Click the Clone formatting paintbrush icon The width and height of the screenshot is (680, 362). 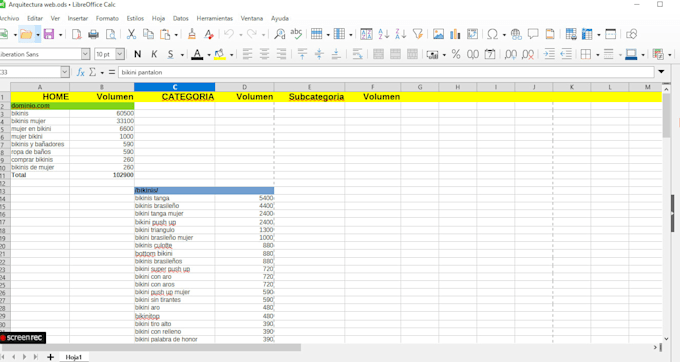pos(192,34)
